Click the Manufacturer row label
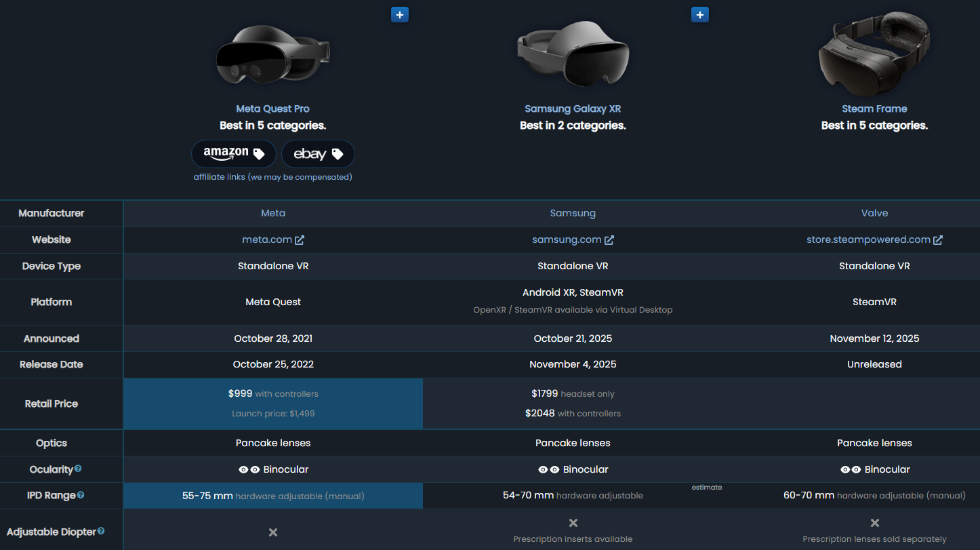Screen dimensions: 980x550 pos(52,213)
